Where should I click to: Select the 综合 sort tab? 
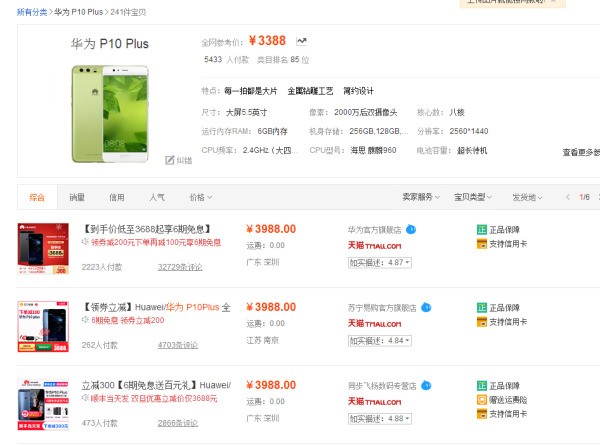pos(37,197)
